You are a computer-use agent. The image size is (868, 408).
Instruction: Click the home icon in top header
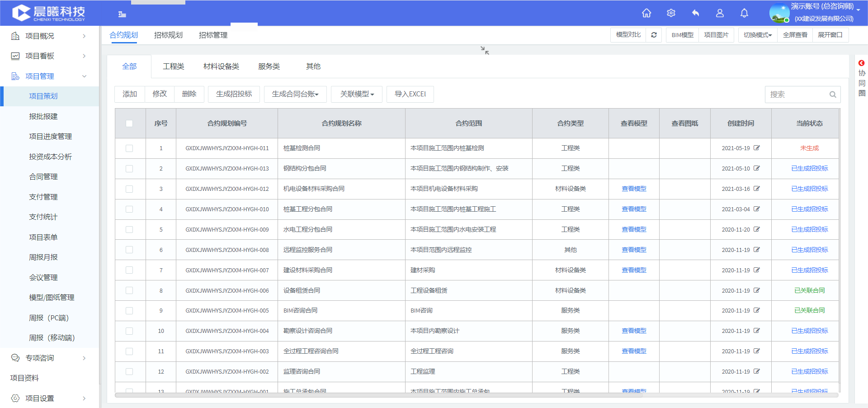point(646,13)
